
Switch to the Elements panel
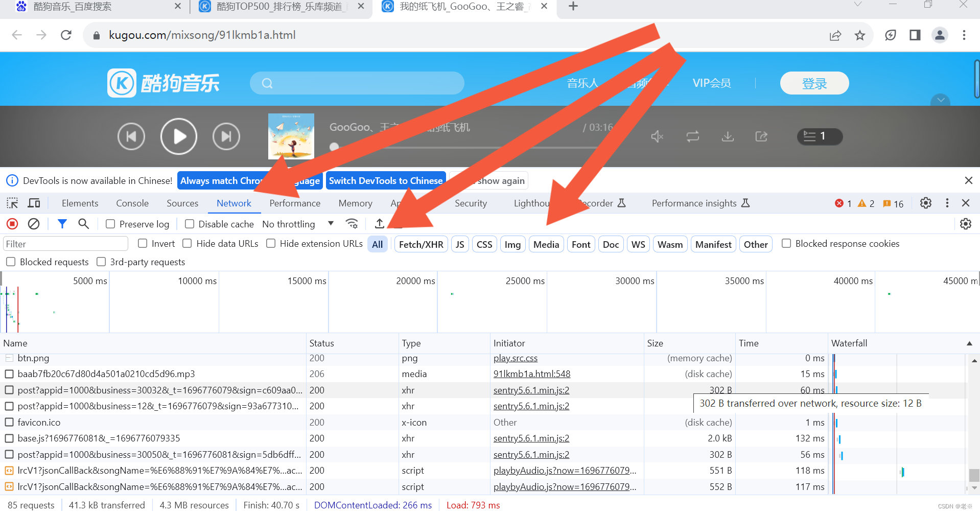80,203
